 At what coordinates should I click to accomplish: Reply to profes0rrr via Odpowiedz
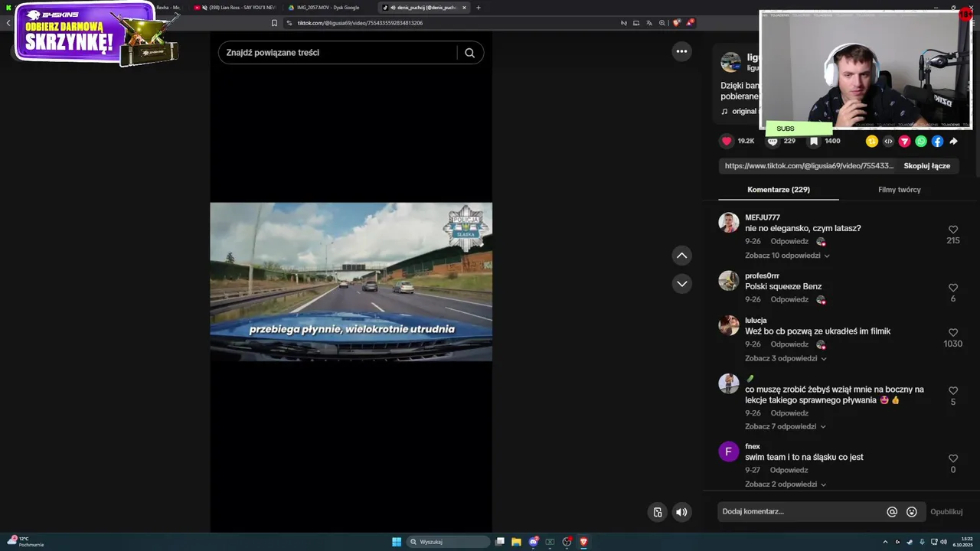point(789,299)
